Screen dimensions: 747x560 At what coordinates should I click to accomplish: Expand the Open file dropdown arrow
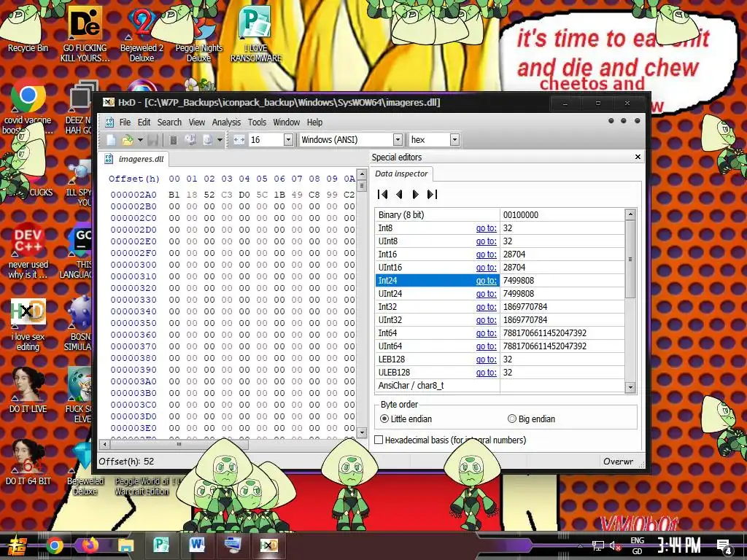click(x=140, y=140)
